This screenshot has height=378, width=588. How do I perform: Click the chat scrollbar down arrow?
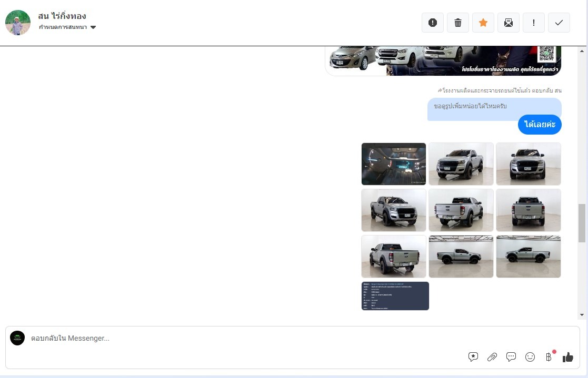click(x=582, y=315)
